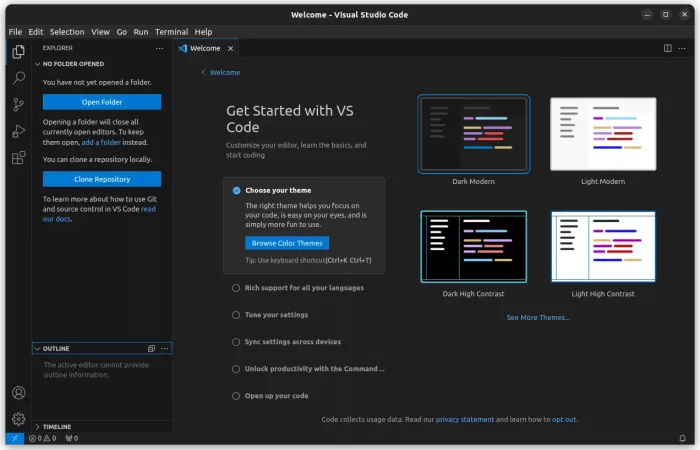
Task: Select the 'Rich support for all your languages' step
Action: 303,288
